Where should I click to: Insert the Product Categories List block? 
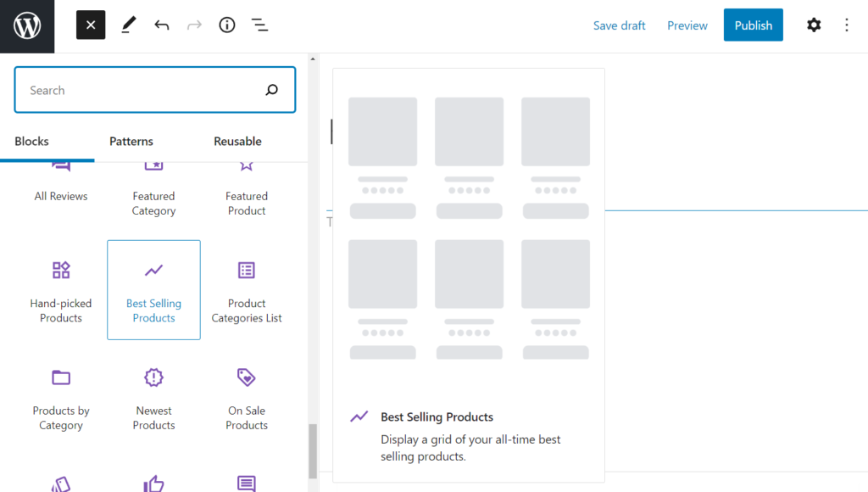click(246, 289)
